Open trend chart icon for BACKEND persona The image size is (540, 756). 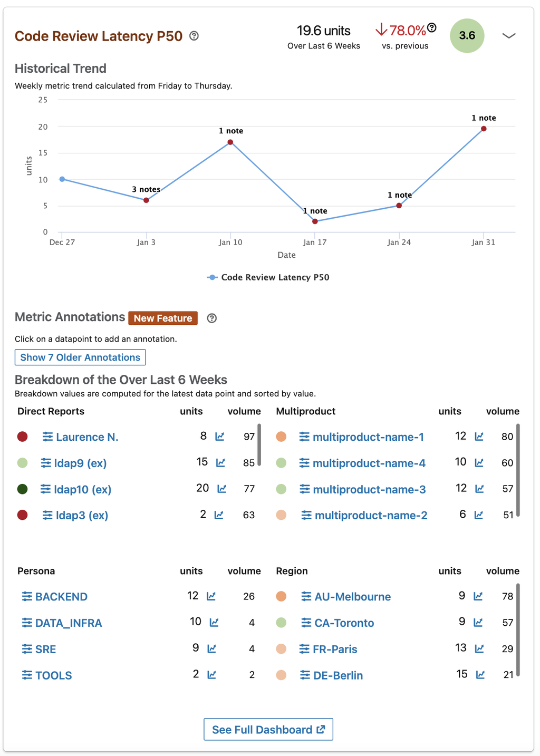point(211,596)
